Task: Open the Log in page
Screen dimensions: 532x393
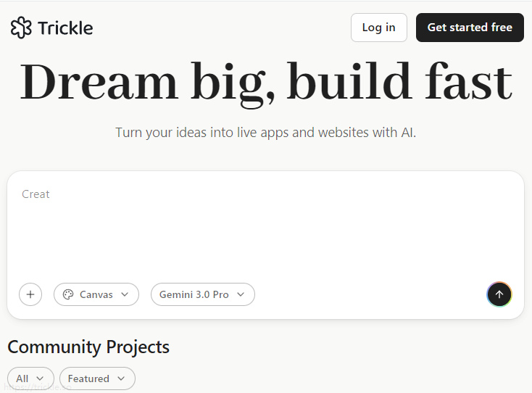Action: [378, 28]
